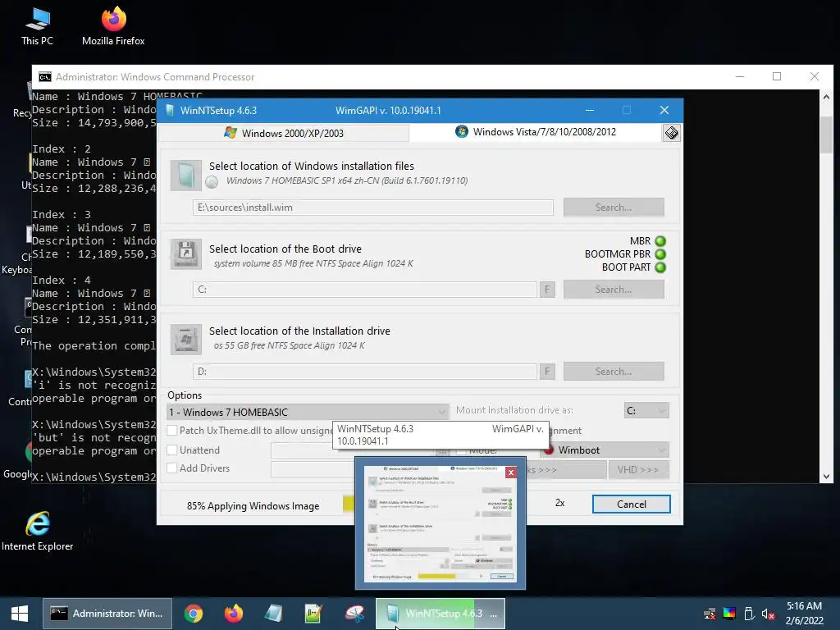The height and width of the screenshot is (630, 840).
Task: Click the 2x speed indicator text
Action: click(559, 503)
